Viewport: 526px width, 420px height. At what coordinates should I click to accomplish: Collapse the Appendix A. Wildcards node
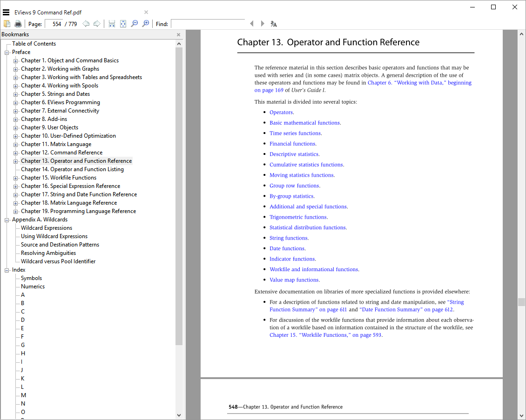[7, 220]
